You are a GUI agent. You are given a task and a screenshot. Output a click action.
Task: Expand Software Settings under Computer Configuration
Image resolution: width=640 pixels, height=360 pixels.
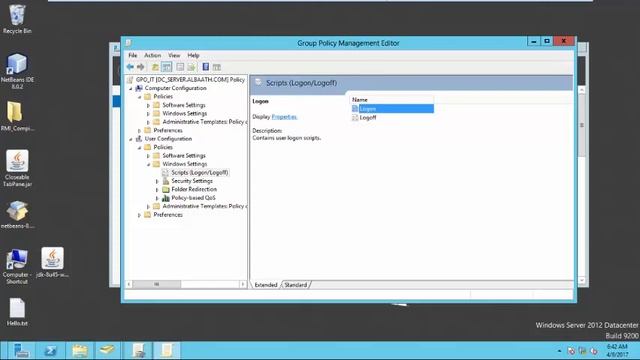pyautogui.click(x=148, y=105)
